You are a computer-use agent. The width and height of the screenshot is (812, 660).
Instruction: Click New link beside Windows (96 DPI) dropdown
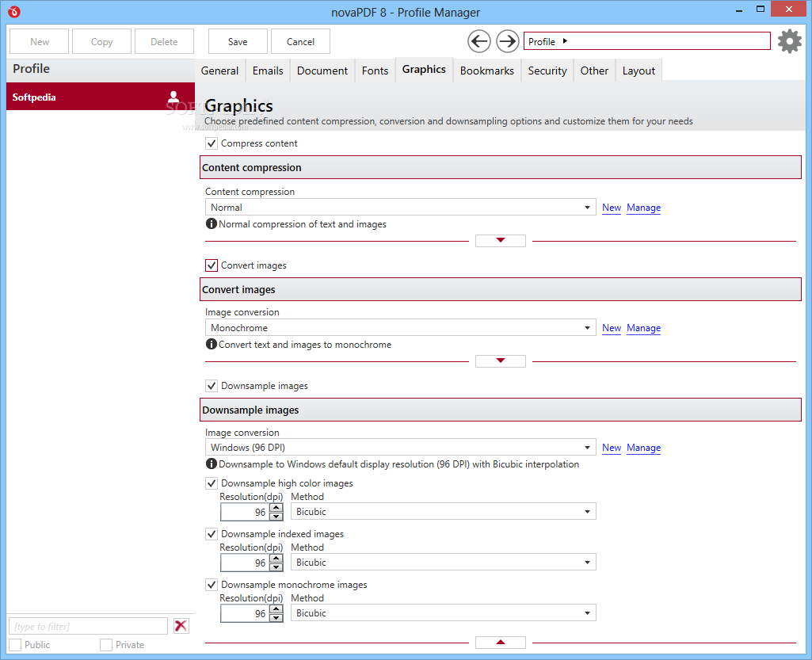click(x=612, y=448)
